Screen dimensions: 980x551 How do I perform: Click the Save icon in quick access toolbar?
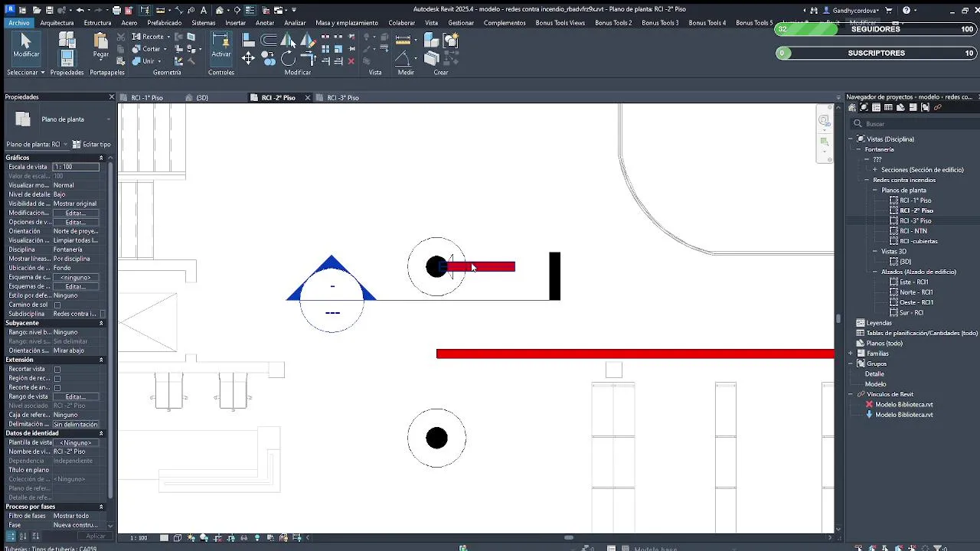pos(49,10)
